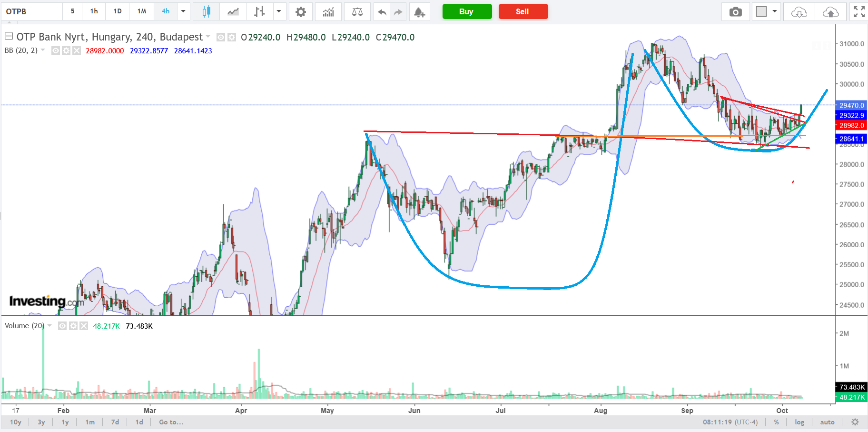
Task: Click the green Buy button
Action: point(466,11)
